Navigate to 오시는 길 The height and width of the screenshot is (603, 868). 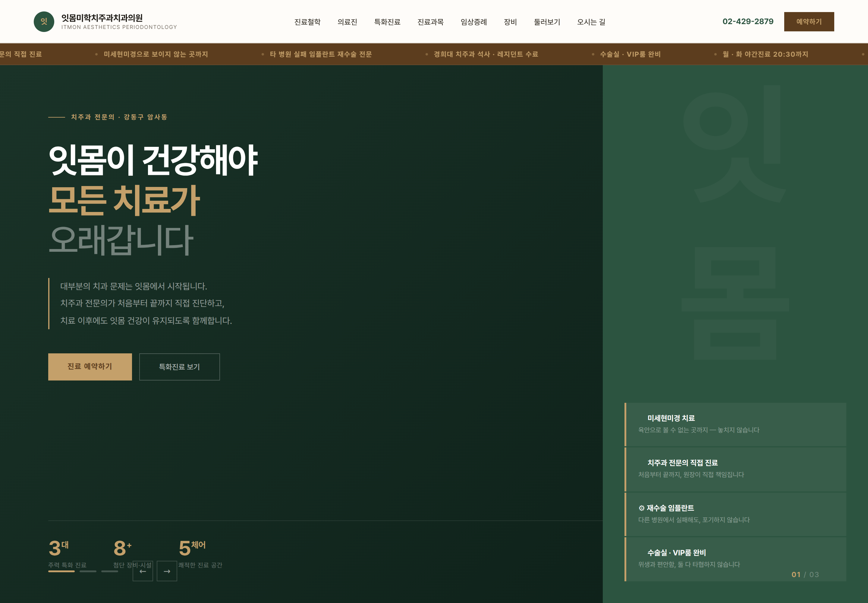[x=591, y=22]
